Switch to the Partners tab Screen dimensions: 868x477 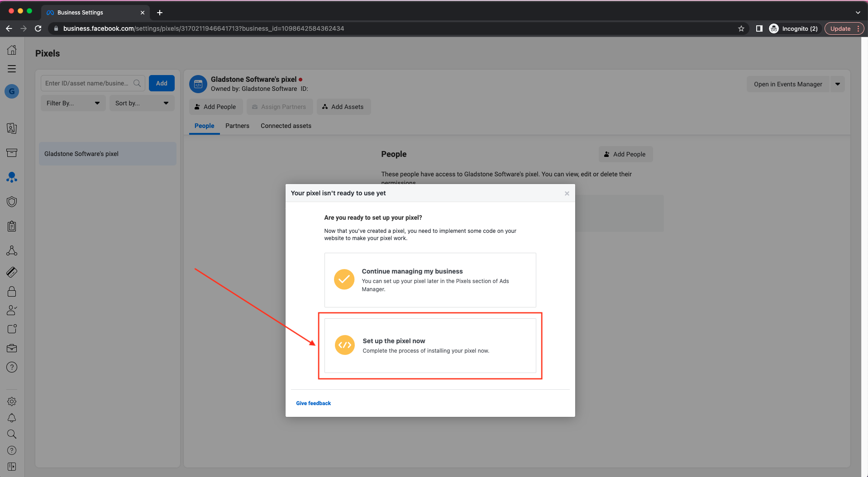(237, 126)
